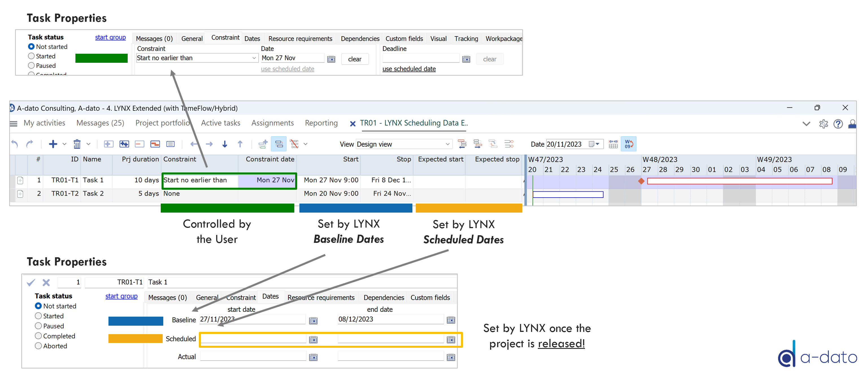Click Task 1 red Gantt bar

[739, 181]
